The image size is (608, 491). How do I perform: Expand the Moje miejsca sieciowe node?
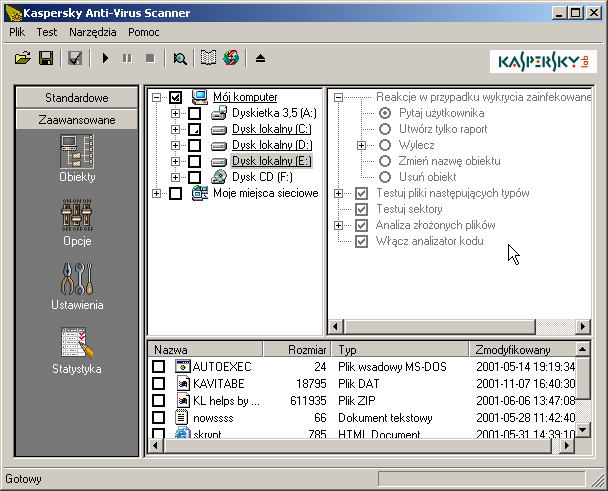(156, 193)
